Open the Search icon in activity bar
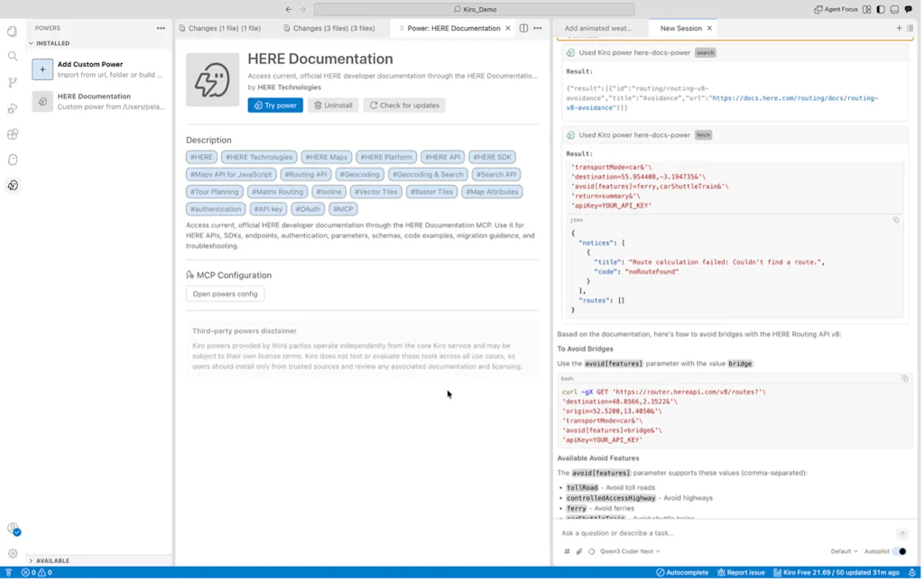Image resolution: width=924 pixels, height=581 pixels. click(13, 57)
